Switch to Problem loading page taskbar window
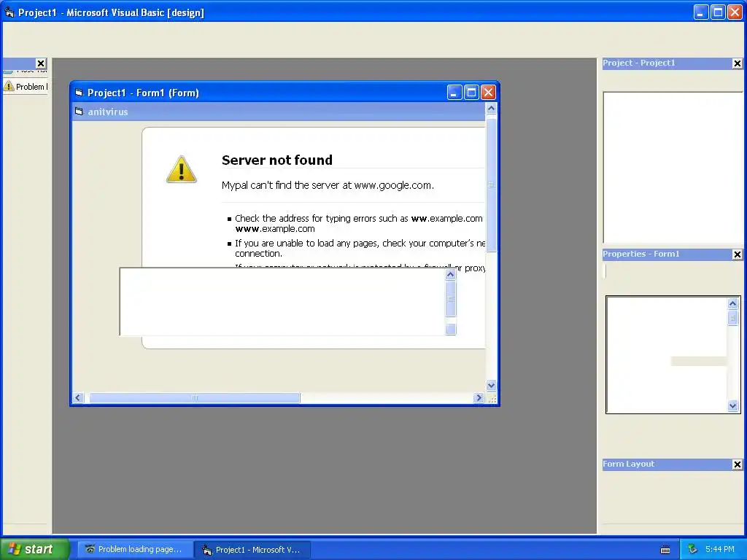 tap(135, 550)
